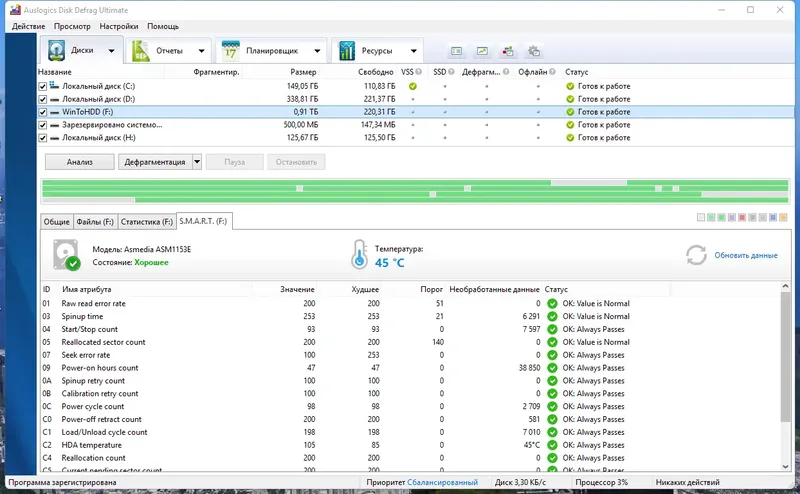Screen dimensions: 800x494
Task: Switch to the Статистика (F:) tab
Action: pos(146,221)
